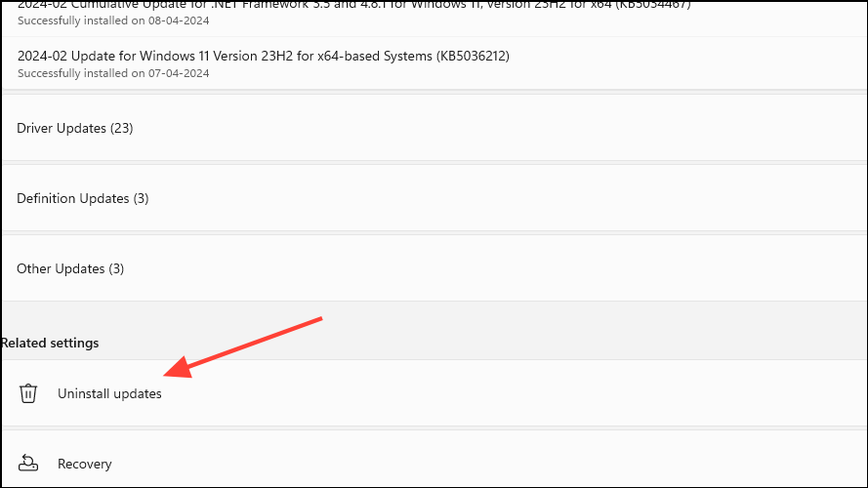Click the Recovery drive icon
Screen dimensions: 868x488
pyautogui.click(x=28, y=463)
